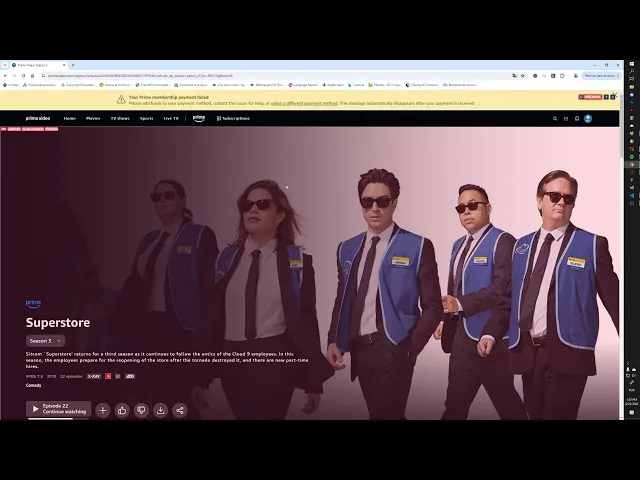Open the Prime Video watchlist bookmark icon
This screenshot has width=640, height=480.
point(577,118)
